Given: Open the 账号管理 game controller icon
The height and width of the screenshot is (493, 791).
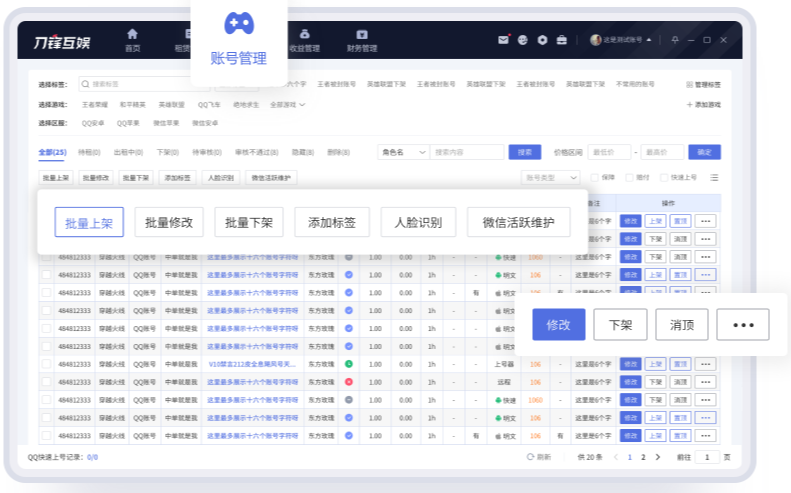Looking at the screenshot, I should (238, 23).
